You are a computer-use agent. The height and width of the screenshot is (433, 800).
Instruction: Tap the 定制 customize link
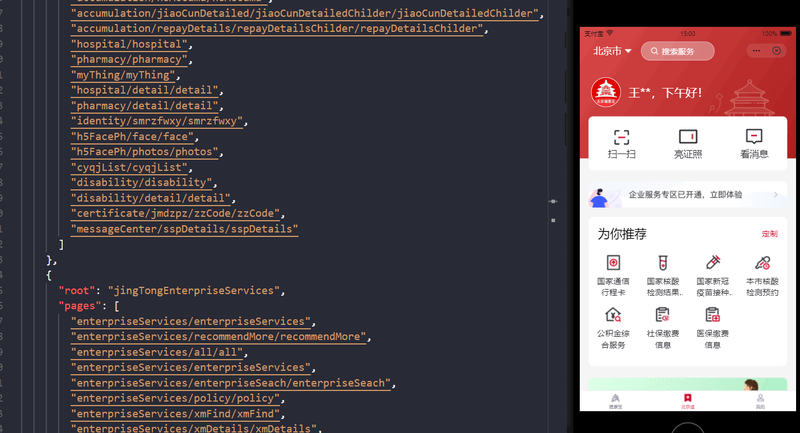point(769,234)
